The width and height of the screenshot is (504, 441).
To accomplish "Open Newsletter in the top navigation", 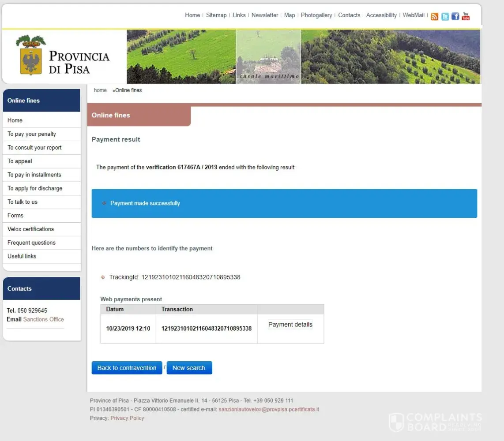I will (264, 15).
